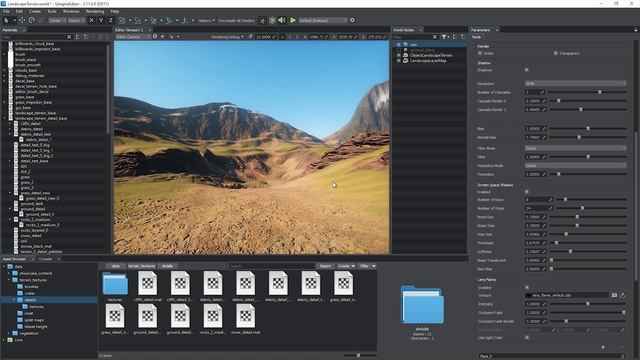640x360 pixels.
Task: Toggle the sun node enabled checkbox
Action: coord(399,44)
